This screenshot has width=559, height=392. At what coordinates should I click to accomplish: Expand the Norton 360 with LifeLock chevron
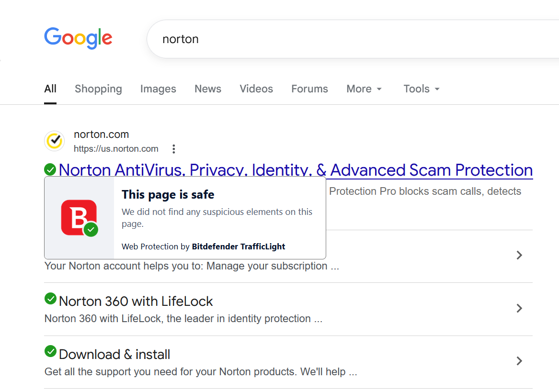(519, 308)
